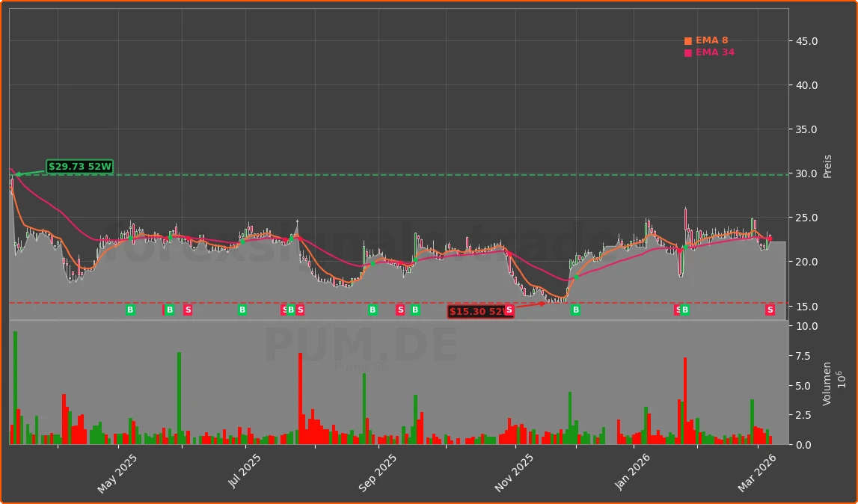Click the B buy marker near Jul 2025
This screenshot has width=858, height=504.
242,309
